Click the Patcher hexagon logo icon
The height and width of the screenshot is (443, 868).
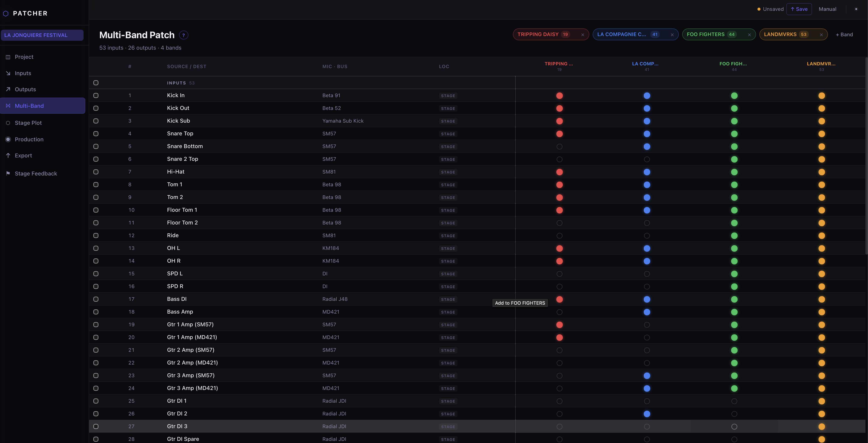point(6,14)
